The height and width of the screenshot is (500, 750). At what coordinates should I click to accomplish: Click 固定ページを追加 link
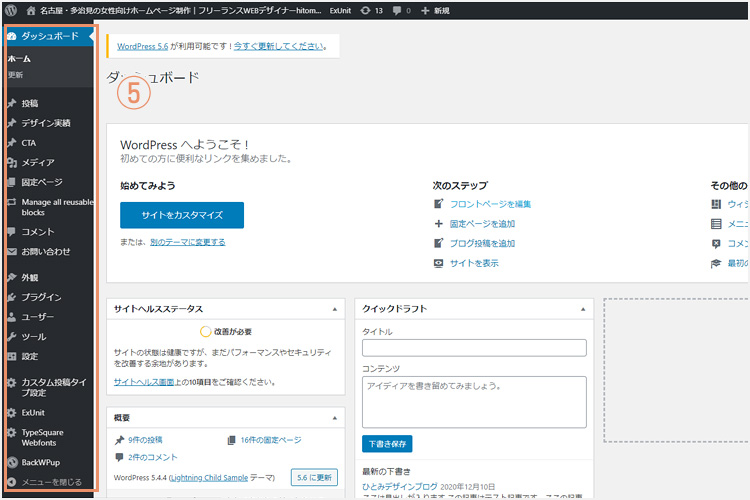[x=482, y=224]
